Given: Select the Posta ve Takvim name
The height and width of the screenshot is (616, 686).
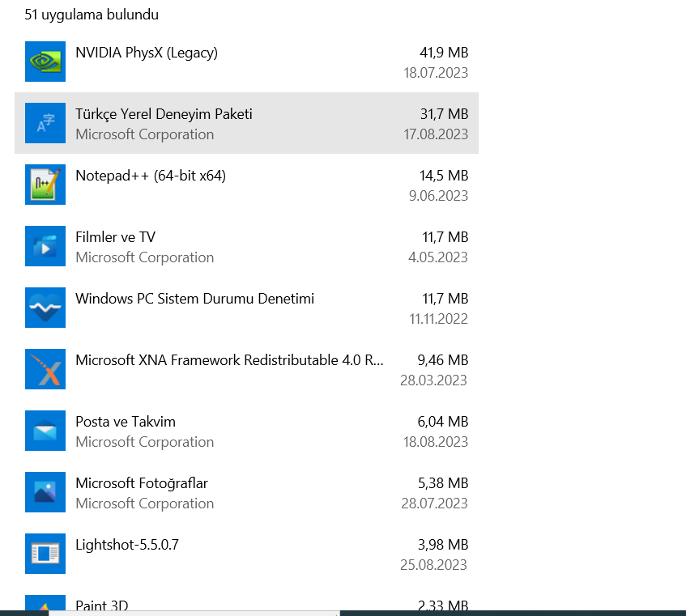Looking at the screenshot, I should (125, 422).
